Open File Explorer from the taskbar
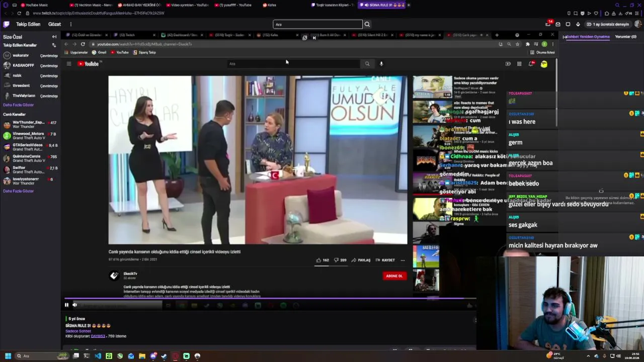 click(x=142, y=356)
